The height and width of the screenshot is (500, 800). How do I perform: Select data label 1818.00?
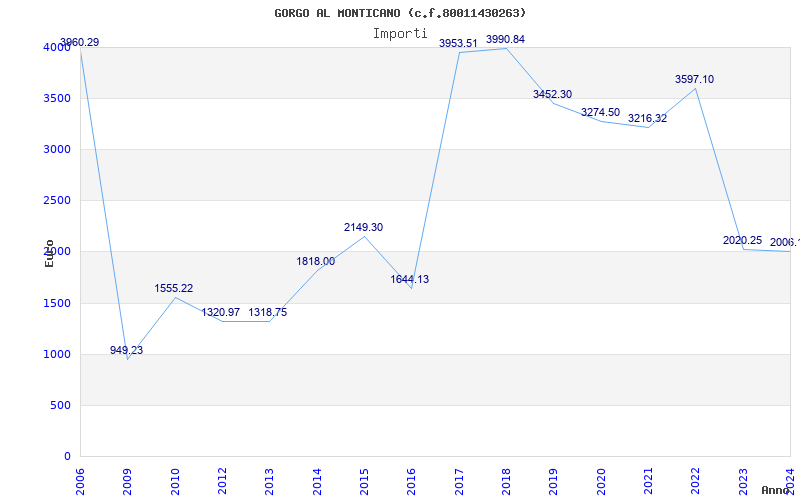point(316,261)
